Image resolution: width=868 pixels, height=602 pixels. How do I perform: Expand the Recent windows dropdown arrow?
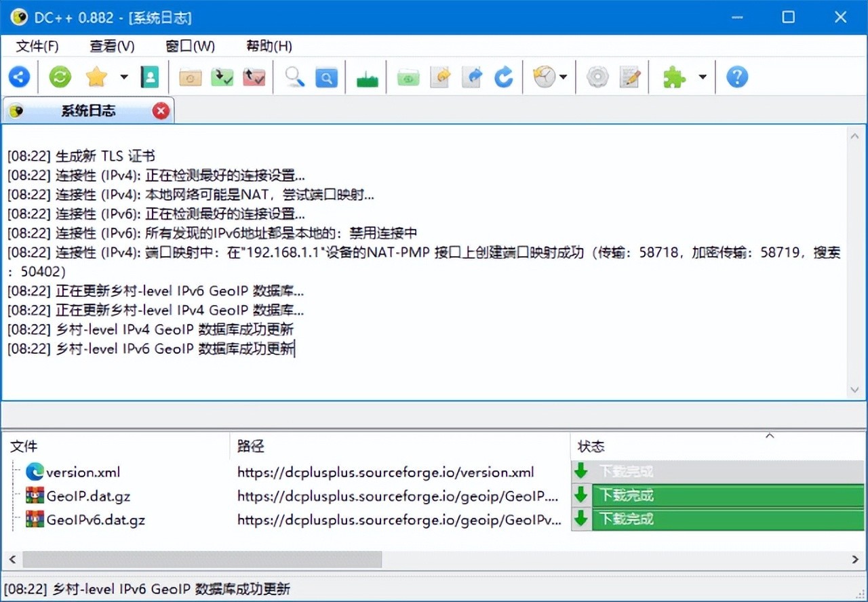pyautogui.click(x=564, y=77)
